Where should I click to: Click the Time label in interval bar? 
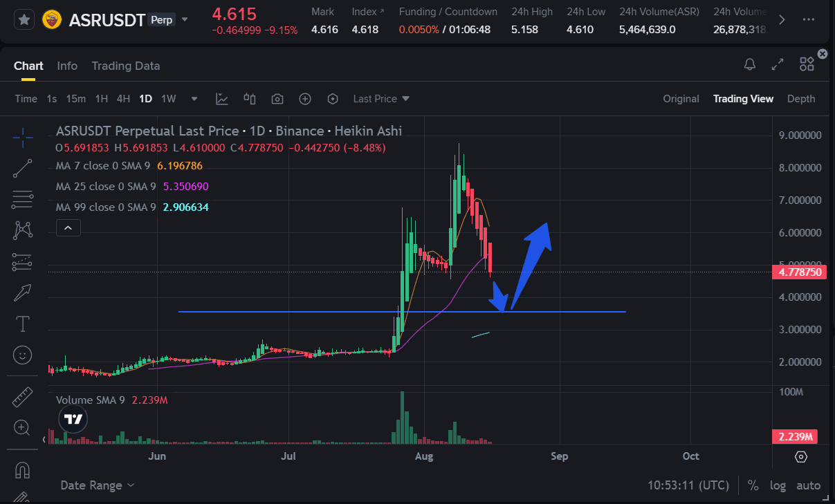click(26, 99)
